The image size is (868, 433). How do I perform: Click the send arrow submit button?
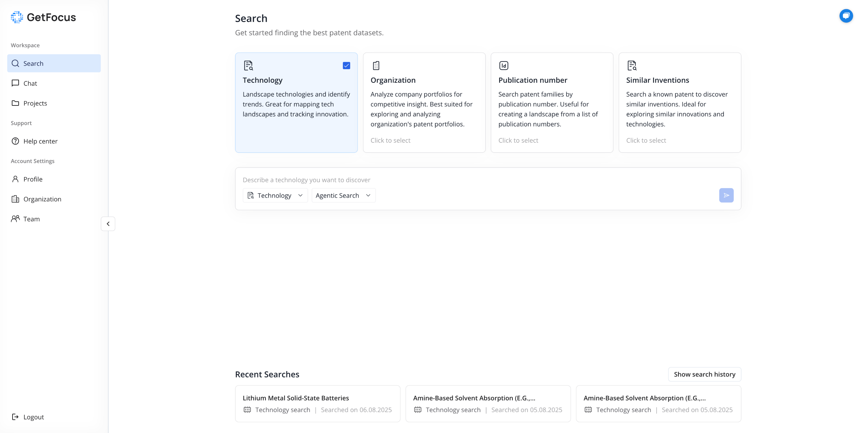726,195
